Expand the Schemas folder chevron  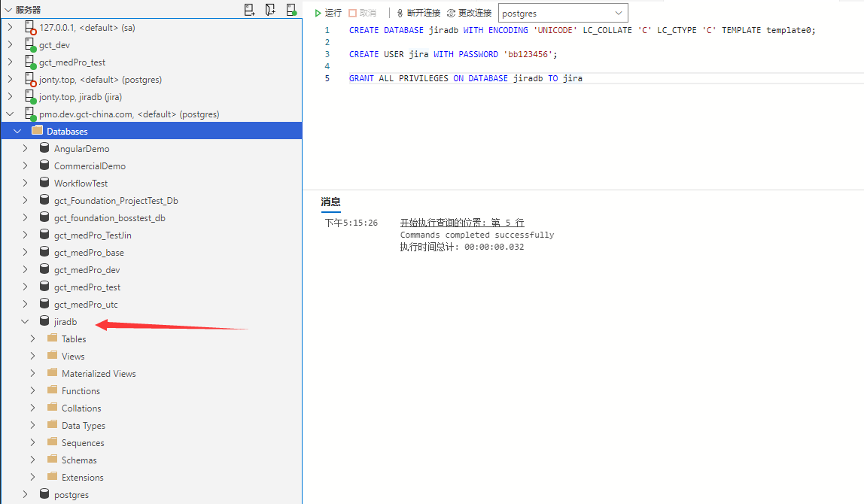coord(33,460)
